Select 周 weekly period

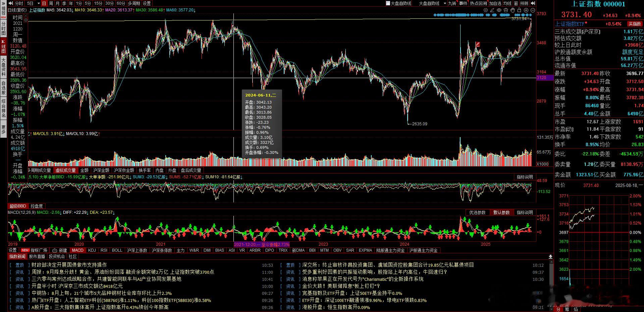click(x=51, y=3)
